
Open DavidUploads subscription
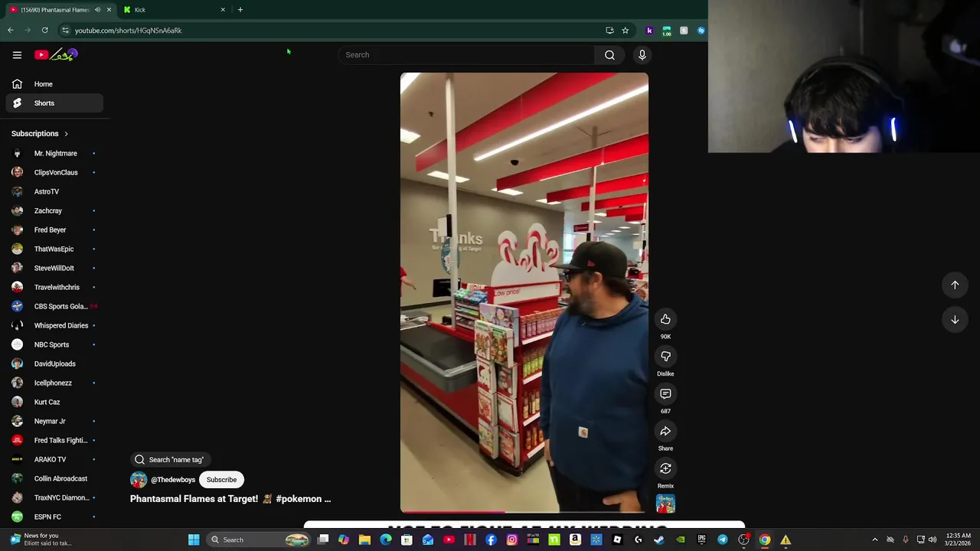(x=54, y=364)
